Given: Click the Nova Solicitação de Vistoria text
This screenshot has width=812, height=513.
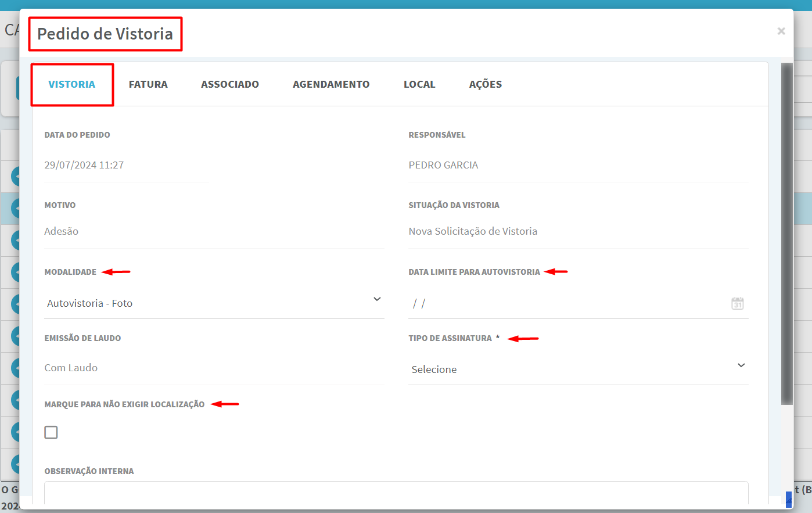Looking at the screenshot, I should pos(473,231).
